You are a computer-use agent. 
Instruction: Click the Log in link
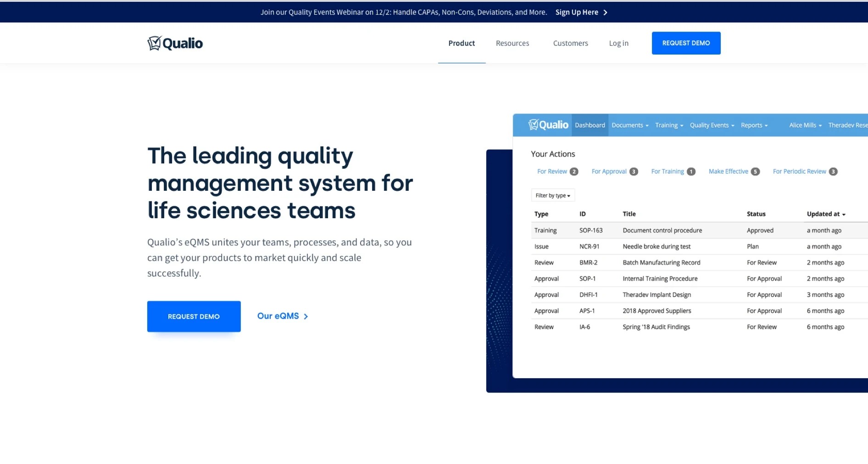[618, 43]
